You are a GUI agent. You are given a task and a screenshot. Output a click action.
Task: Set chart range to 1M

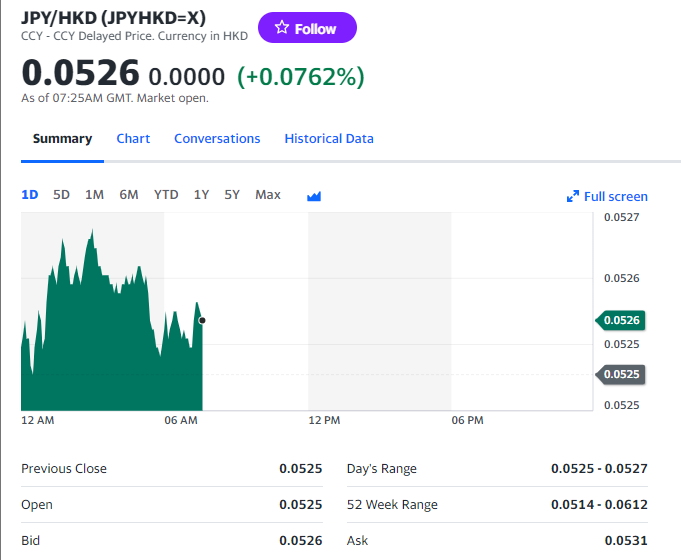[94, 195]
